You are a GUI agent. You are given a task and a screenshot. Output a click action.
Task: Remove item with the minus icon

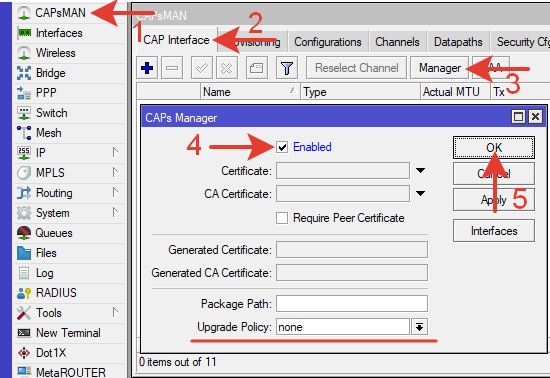pyautogui.click(x=172, y=68)
